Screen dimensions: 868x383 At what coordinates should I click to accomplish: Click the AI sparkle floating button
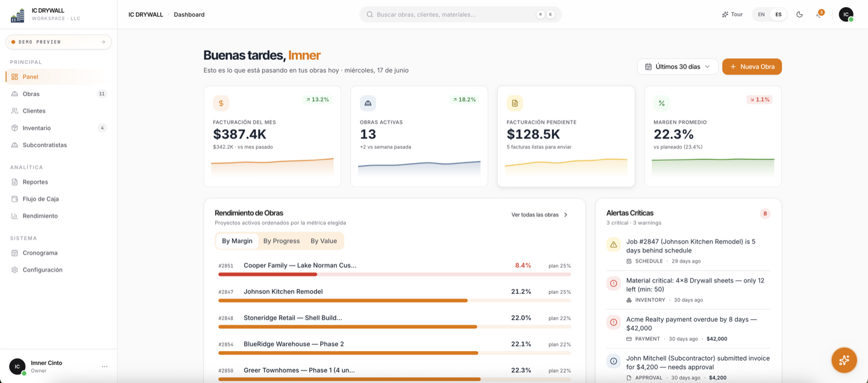pyautogui.click(x=844, y=360)
